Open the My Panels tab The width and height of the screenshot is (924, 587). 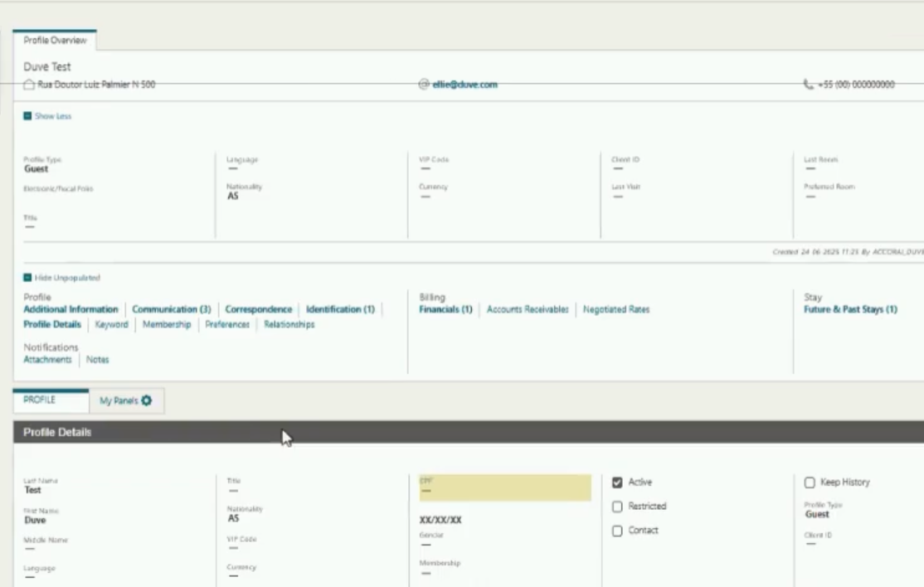(126, 400)
